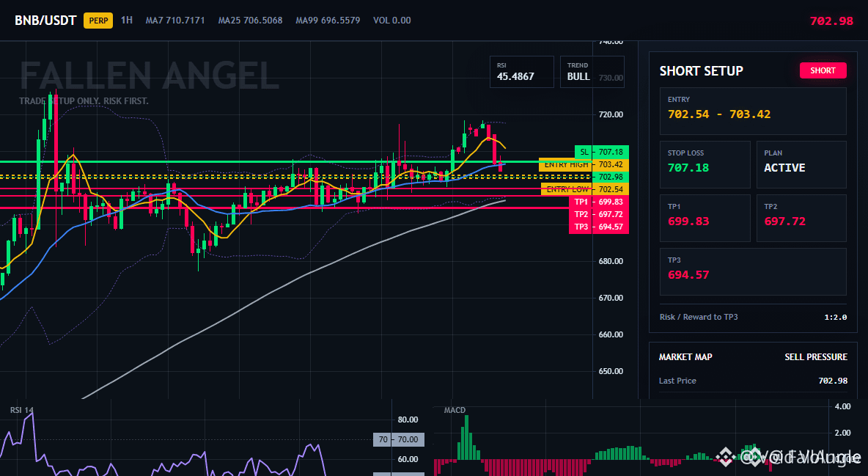Click the MACD 2.00 axis label
Image resolution: width=868 pixels, height=476 pixels.
(x=842, y=433)
